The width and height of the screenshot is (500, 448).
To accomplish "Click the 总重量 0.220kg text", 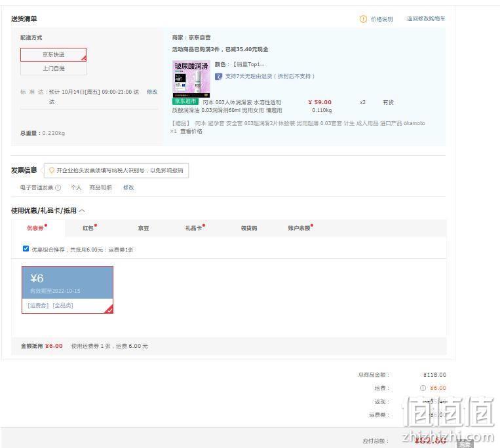I will pyautogui.click(x=43, y=133).
